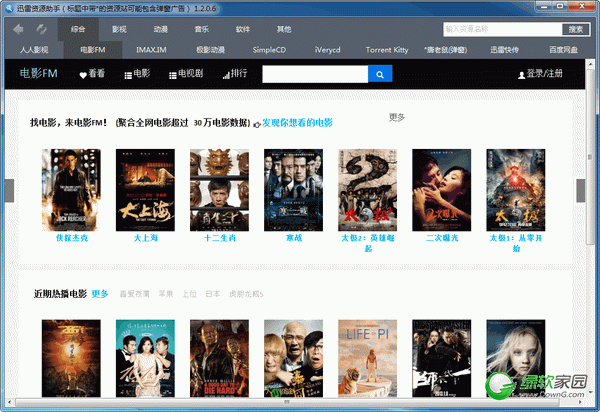The width and height of the screenshot is (600, 412).
Task: Click the right carousel arrow handle
Action: point(580,190)
